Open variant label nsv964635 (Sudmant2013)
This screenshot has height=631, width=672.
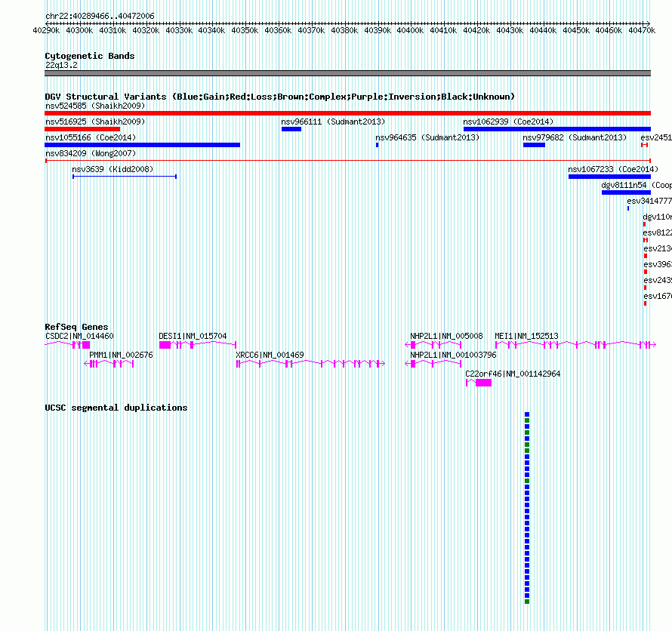pos(427,137)
